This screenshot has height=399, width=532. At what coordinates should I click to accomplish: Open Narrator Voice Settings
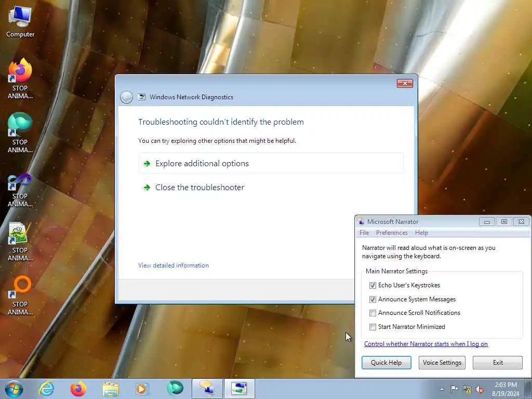(442, 362)
